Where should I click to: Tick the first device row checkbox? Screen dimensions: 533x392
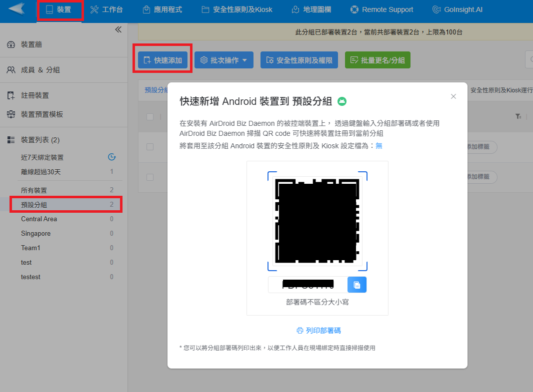(x=150, y=147)
